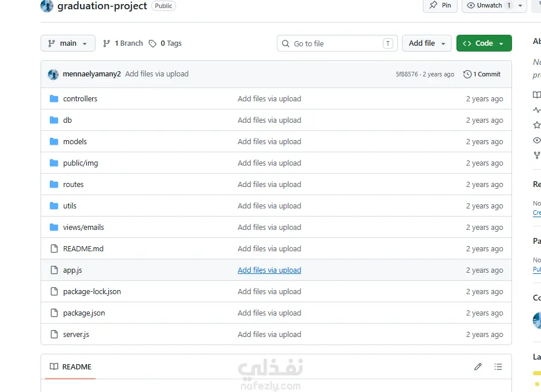The height and width of the screenshot is (392, 541).
Task: Click the app.js file icon
Action: pos(54,270)
